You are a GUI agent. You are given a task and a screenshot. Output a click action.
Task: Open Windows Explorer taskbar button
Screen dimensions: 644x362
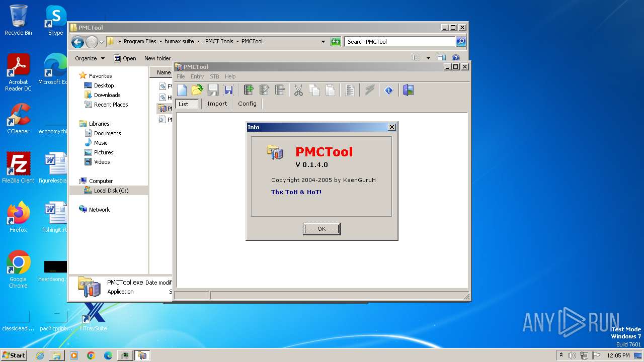pyautogui.click(x=57, y=355)
